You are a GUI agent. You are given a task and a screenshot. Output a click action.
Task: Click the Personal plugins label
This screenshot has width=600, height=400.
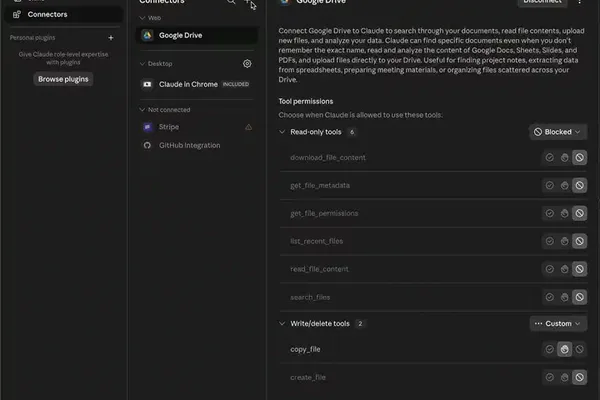click(x=33, y=38)
